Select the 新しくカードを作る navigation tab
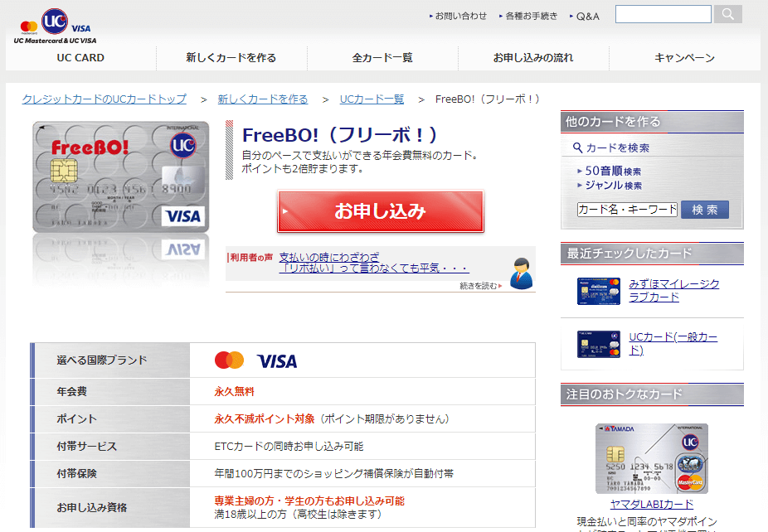This screenshot has height=532, width=768. click(231, 58)
